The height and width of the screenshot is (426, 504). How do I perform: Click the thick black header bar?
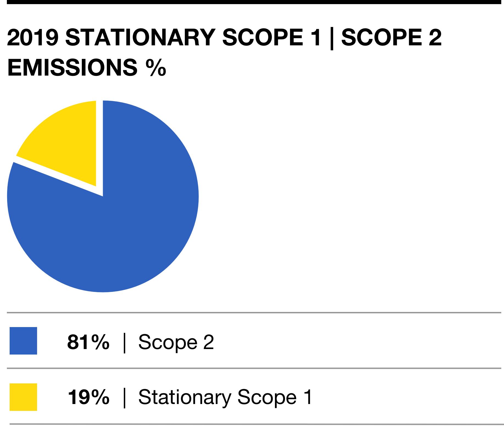coord(254,2)
